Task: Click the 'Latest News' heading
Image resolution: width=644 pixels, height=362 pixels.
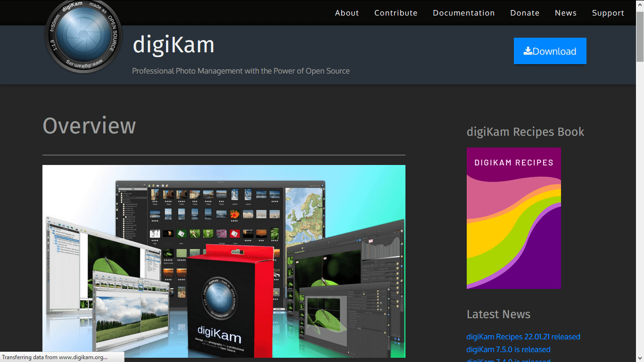Action: point(498,314)
